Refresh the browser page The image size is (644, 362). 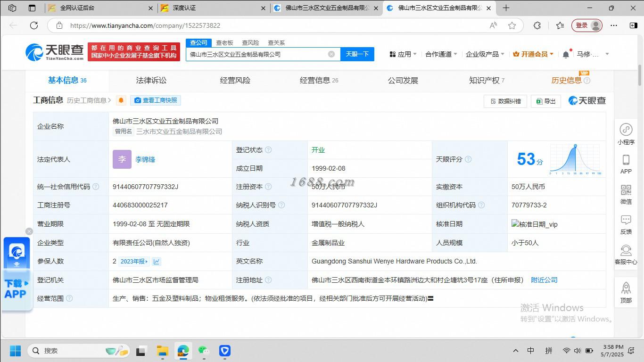coord(34,25)
